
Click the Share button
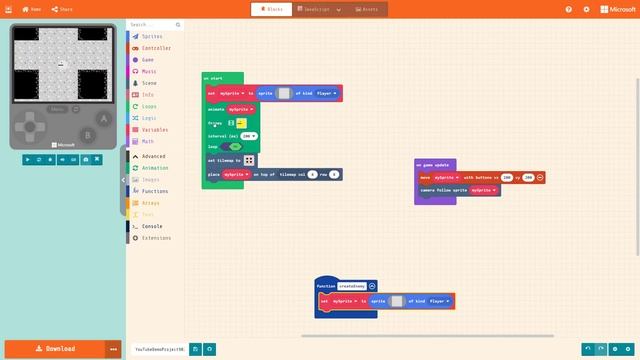pyautogui.click(x=62, y=9)
